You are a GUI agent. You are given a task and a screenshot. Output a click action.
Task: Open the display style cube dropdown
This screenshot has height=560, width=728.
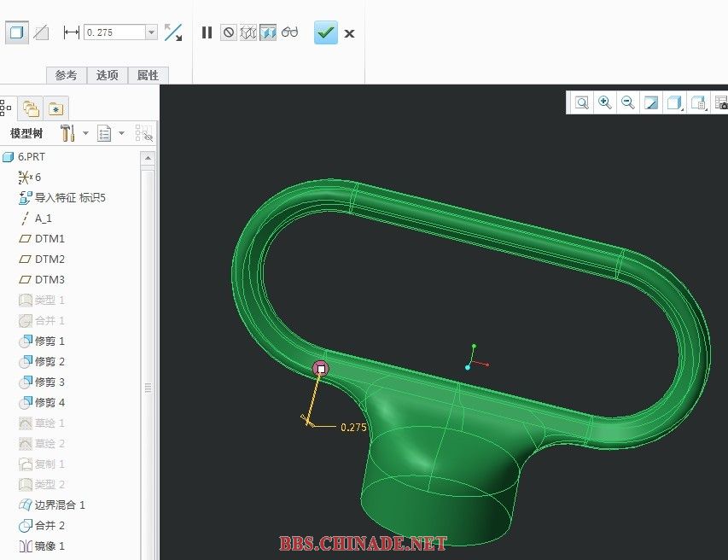tap(674, 103)
